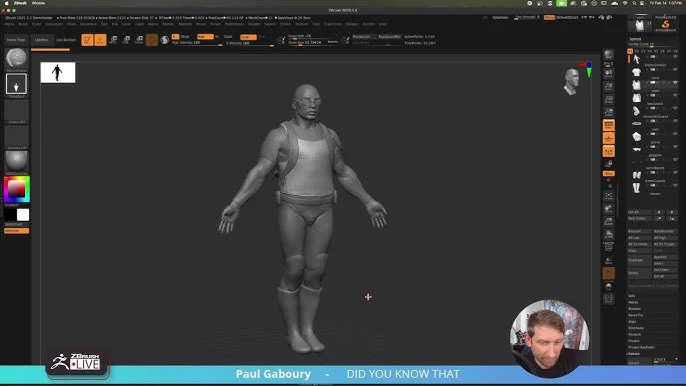
Task: Expand the Split section
Action: click(x=632, y=296)
